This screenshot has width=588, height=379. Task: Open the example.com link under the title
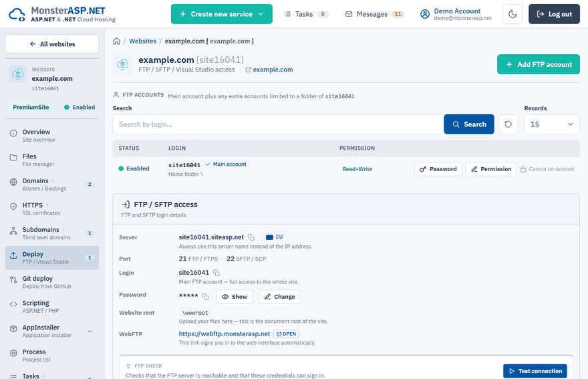pyautogui.click(x=273, y=70)
